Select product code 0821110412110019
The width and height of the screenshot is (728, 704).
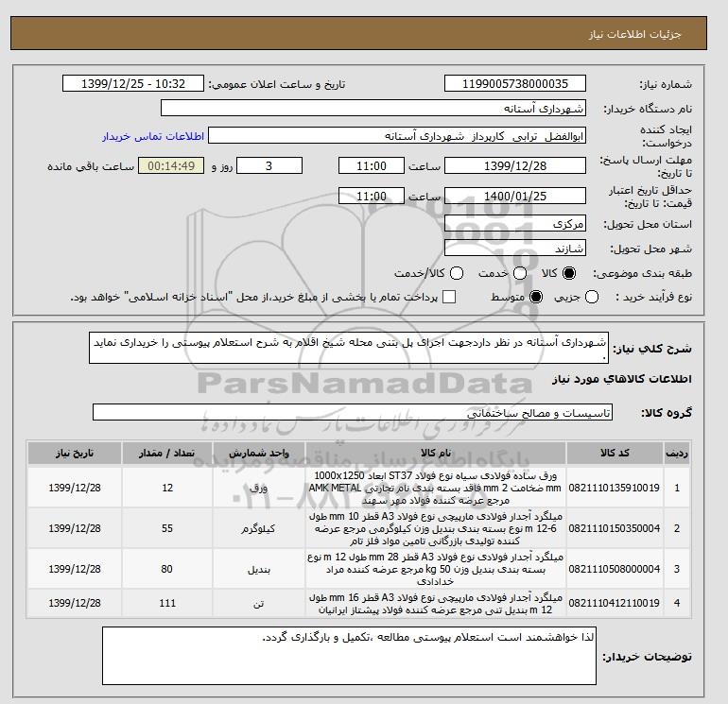pyautogui.click(x=615, y=603)
